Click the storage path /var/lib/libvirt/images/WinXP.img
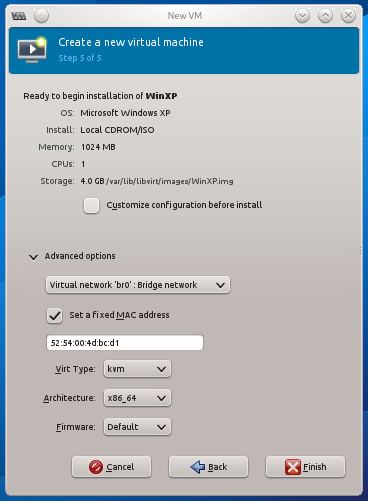This screenshot has height=501, width=368. pos(170,181)
